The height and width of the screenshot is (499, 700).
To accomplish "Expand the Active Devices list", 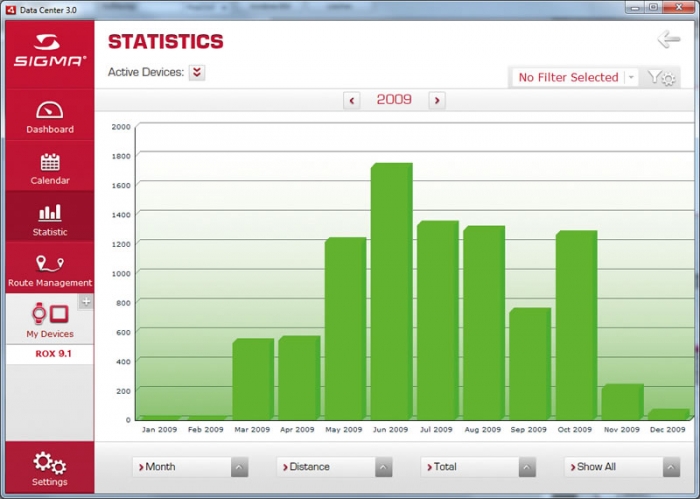I will 197,72.
